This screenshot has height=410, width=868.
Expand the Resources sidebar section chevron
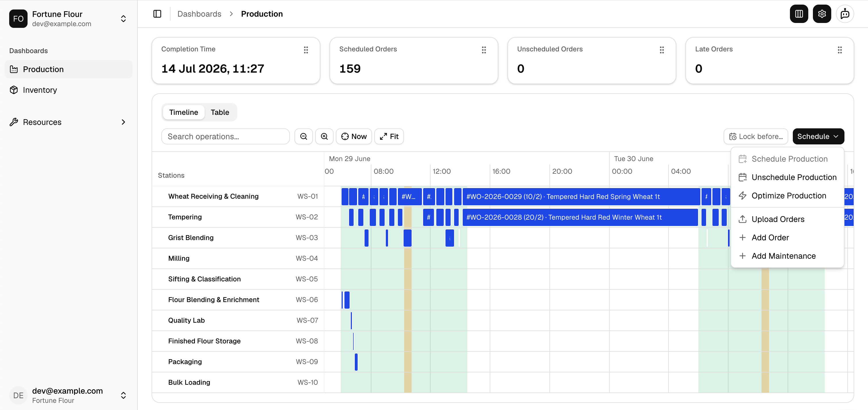tap(123, 122)
